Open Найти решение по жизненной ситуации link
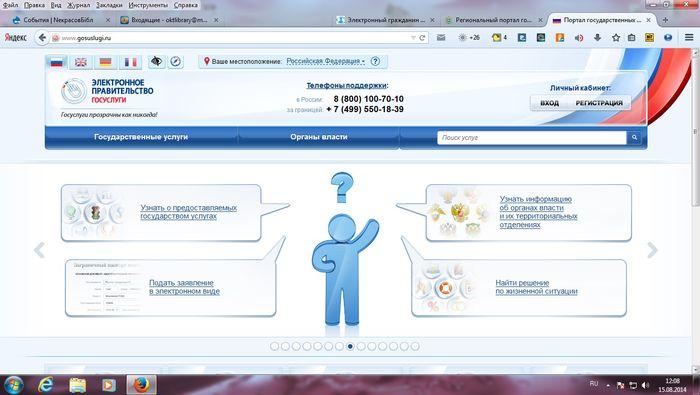The height and width of the screenshot is (395, 700). [536, 287]
